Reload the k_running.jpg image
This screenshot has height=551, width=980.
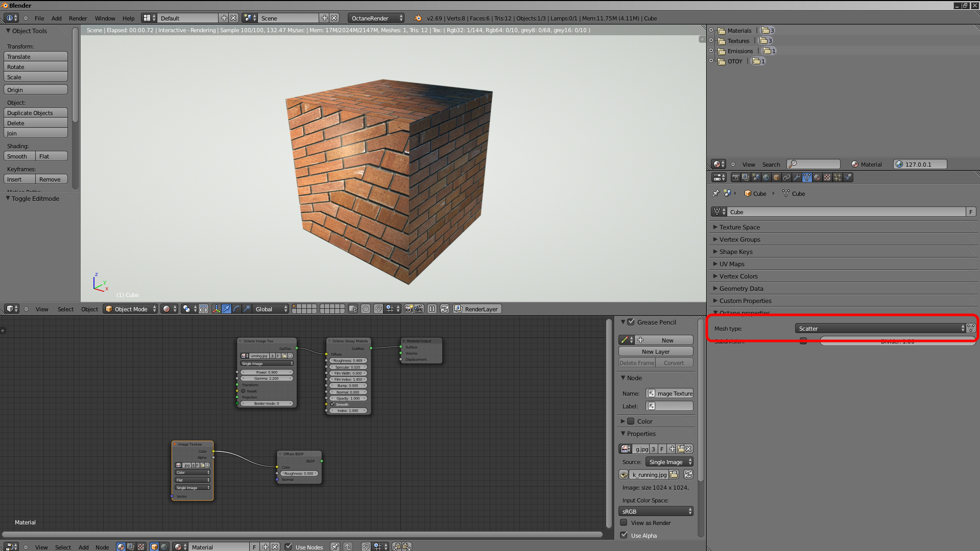tap(688, 474)
